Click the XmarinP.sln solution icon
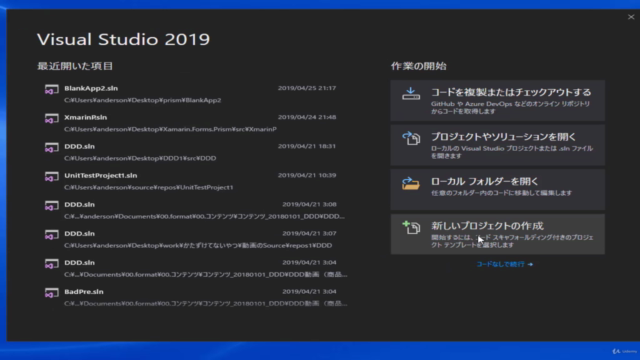This screenshot has height=360, width=640. click(x=51, y=118)
